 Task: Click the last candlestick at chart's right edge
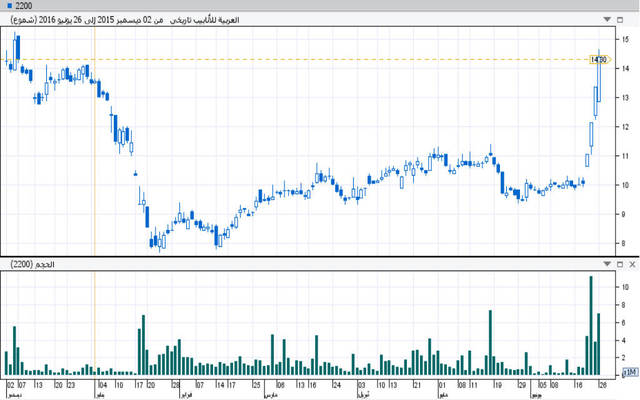599,75
